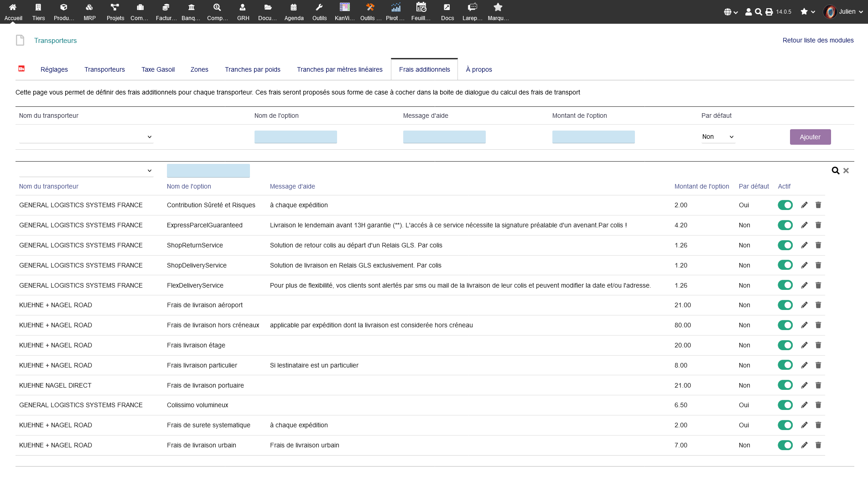
Task: Switch to the Taxe Gasoil tab
Action: 158,69
